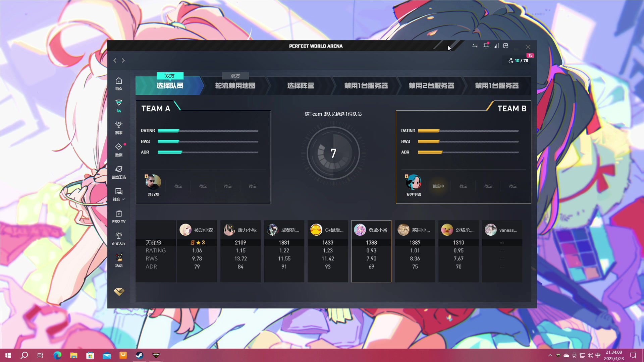Check the network signal bars icon
This screenshot has width=644, height=362.
[x=496, y=46]
